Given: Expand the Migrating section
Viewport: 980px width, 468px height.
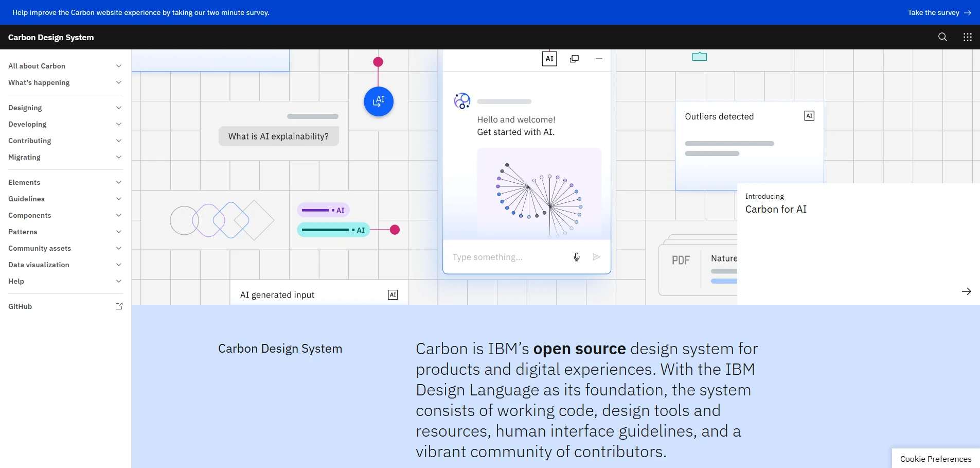Looking at the screenshot, I should 65,157.
